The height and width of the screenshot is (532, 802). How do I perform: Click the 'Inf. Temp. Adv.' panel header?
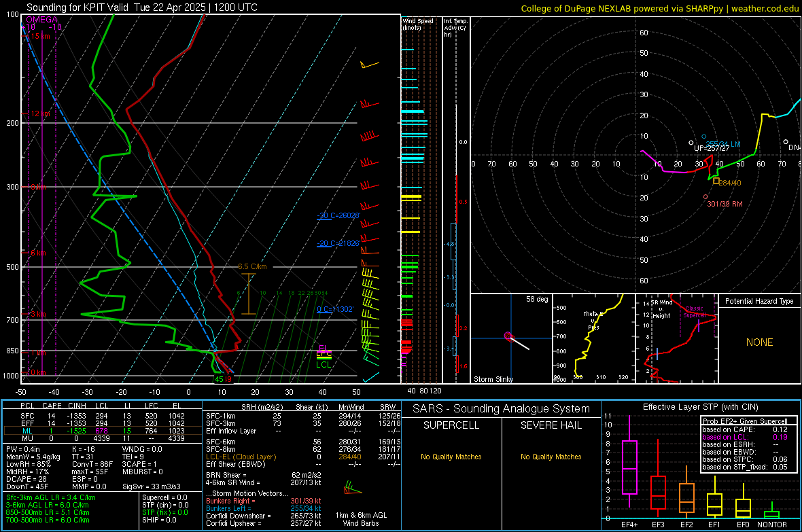455,28
